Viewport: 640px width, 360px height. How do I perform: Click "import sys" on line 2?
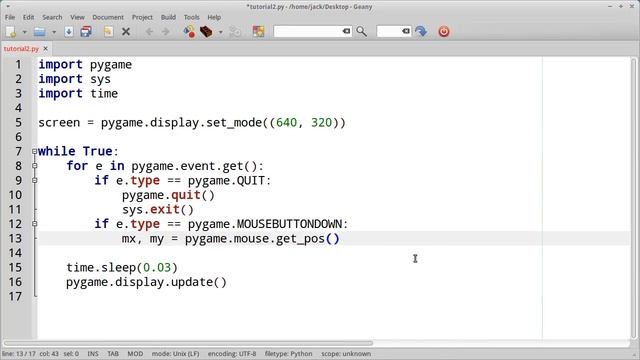coord(74,79)
